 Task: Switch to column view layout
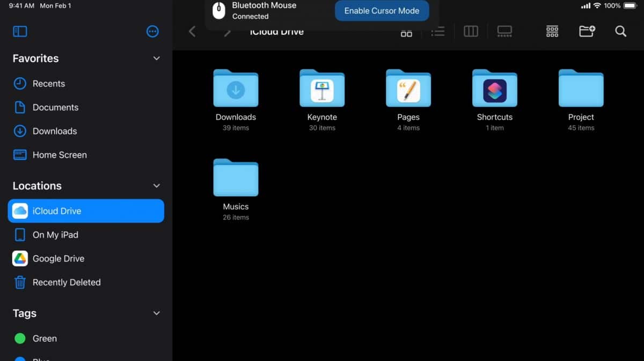tap(471, 31)
